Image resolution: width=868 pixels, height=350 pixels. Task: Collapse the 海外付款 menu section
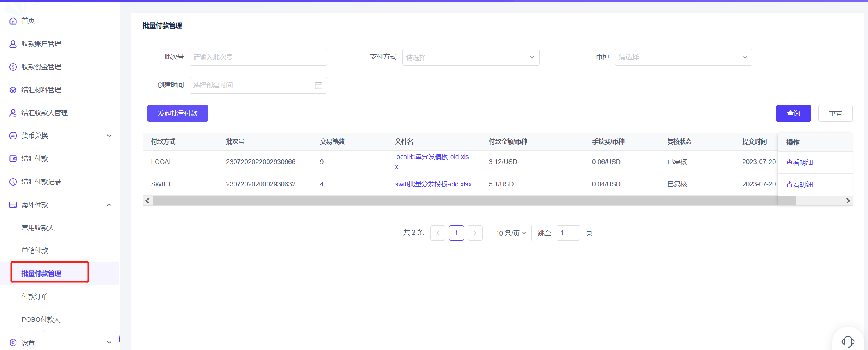[109, 205]
